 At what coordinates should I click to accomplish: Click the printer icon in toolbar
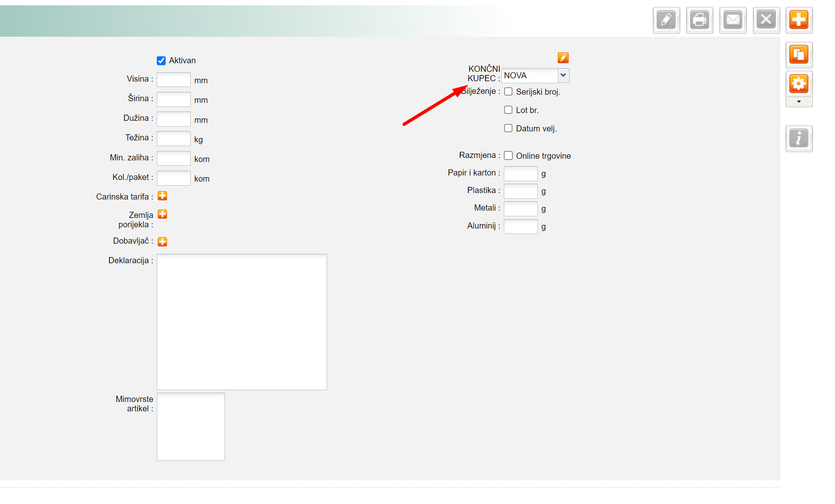point(699,20)
